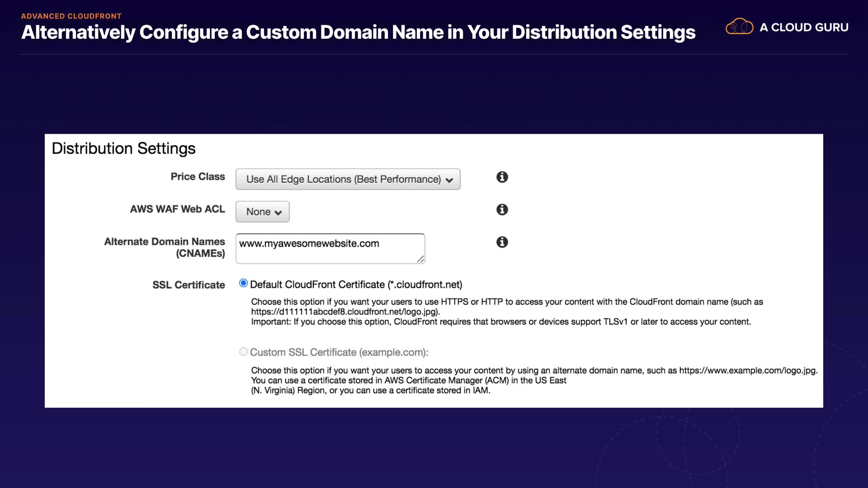Image resolution: width=868 pixels, height=488 pixels.
Task: Click the A Cloud Guru cloud logo
Action: click(x=739, y=27)
